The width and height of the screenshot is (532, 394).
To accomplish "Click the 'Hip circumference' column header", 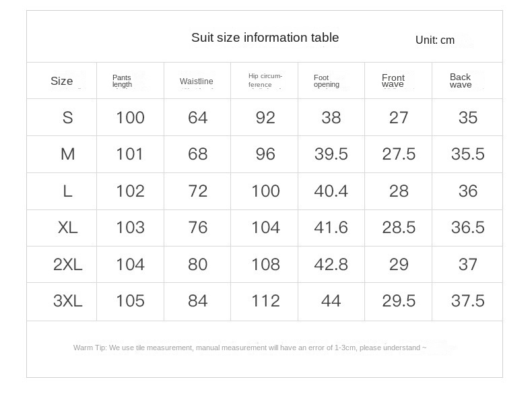I will 265,80.
